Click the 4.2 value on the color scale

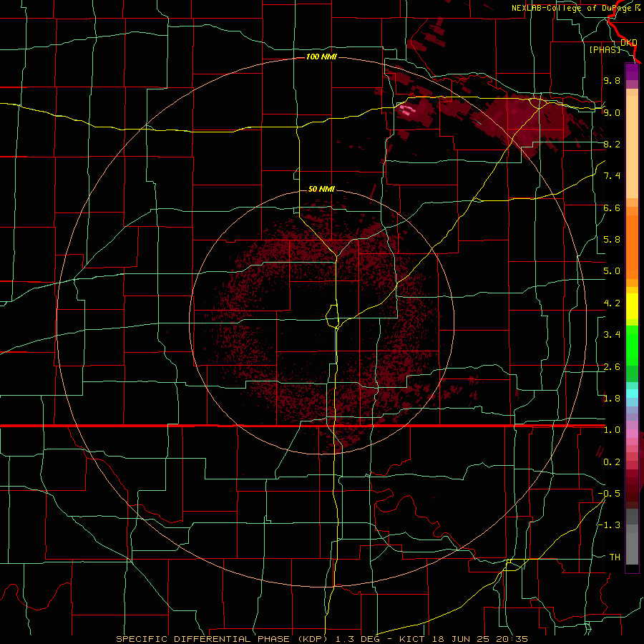612,303
